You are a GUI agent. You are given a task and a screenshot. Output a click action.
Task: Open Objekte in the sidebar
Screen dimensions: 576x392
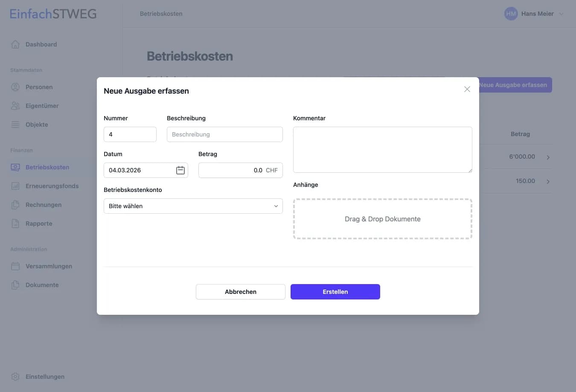pyautogui.click(x=37, y=125)
